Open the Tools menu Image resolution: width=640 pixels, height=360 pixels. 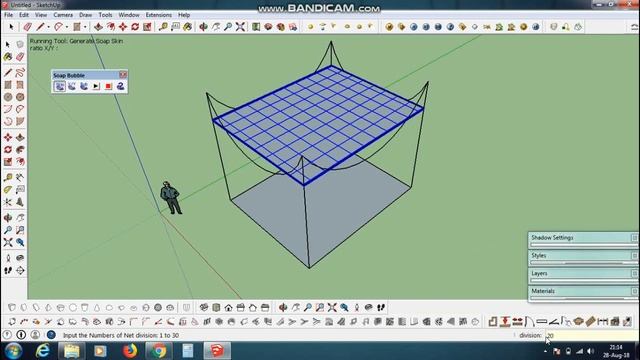click(105, 15)
